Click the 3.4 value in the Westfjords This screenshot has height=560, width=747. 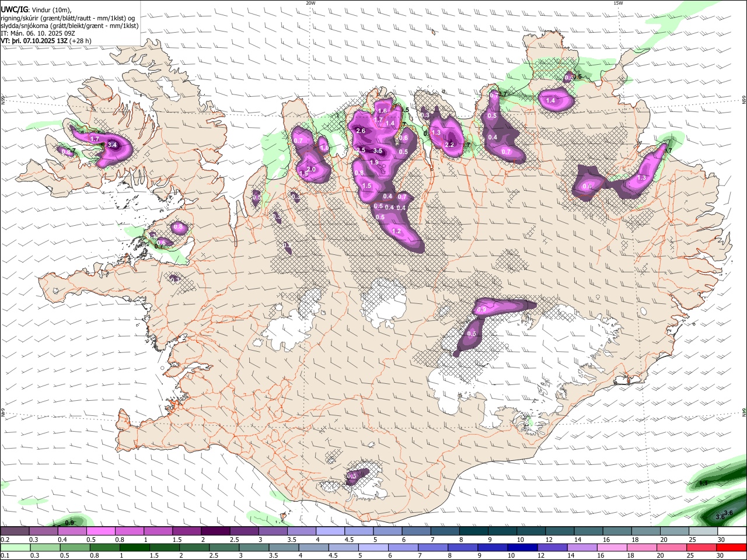click(113, 145)
